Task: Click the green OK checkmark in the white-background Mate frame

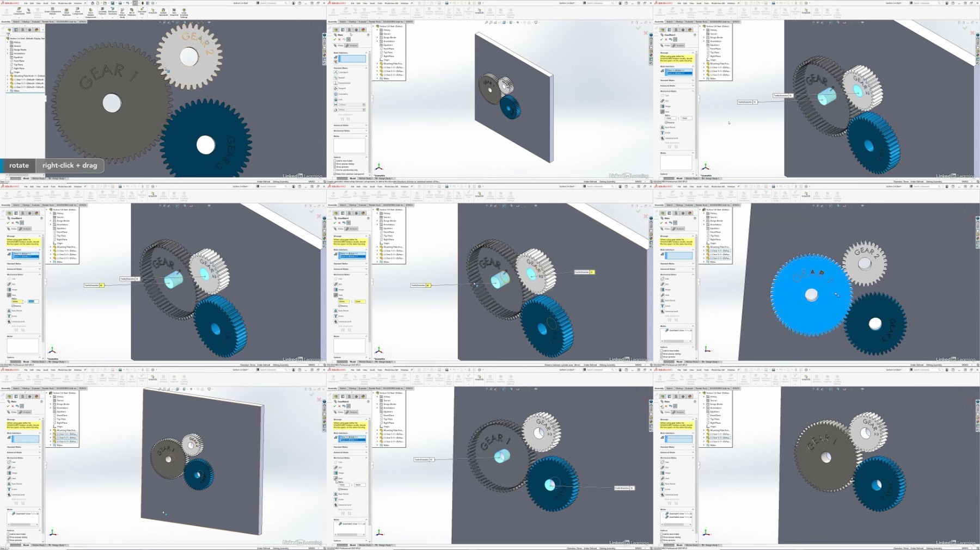Action: (x=335, y=39)
